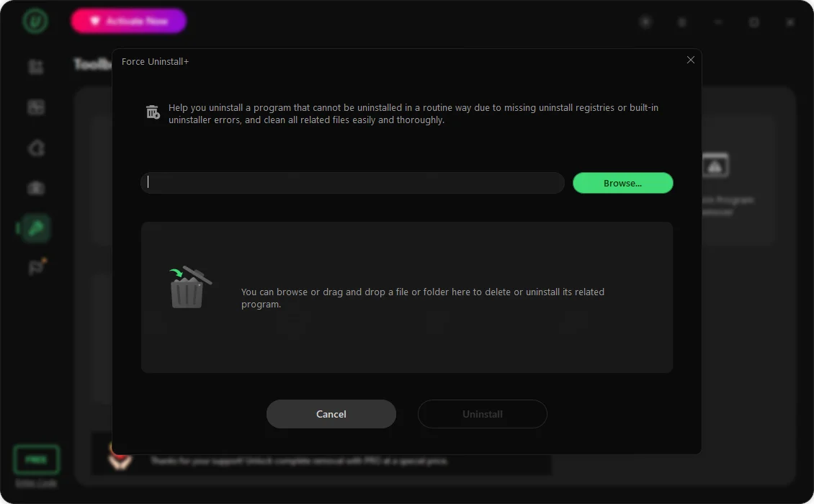The image size is (814, 504).
Task: Click the drag-and-drop file area text
Action: coord(423,298)
